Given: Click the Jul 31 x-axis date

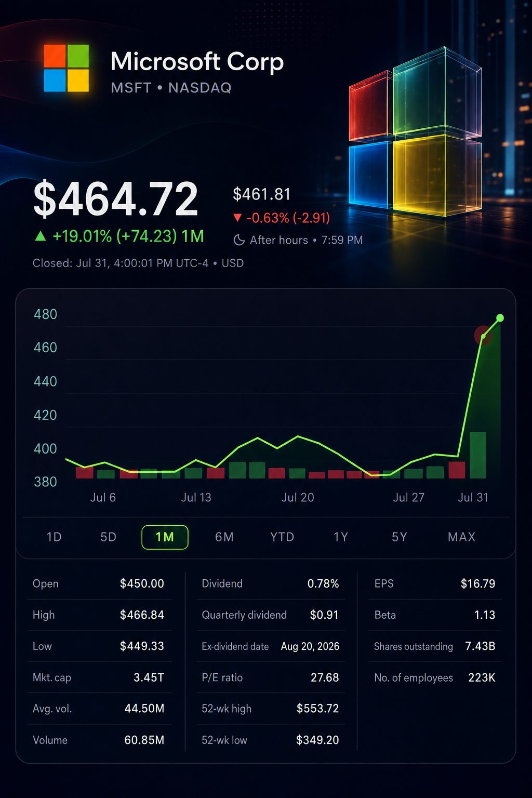Looking at the screenshot, I should coord(473,497).
